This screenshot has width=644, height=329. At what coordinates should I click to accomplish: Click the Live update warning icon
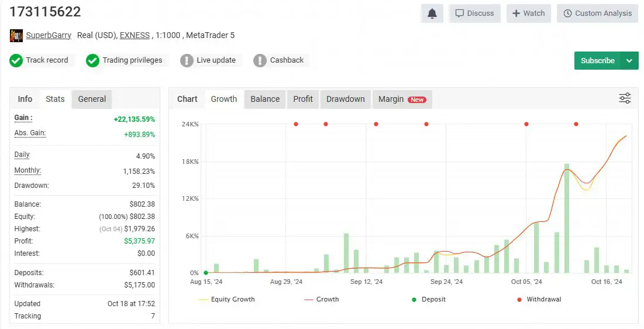click(187, 60)
